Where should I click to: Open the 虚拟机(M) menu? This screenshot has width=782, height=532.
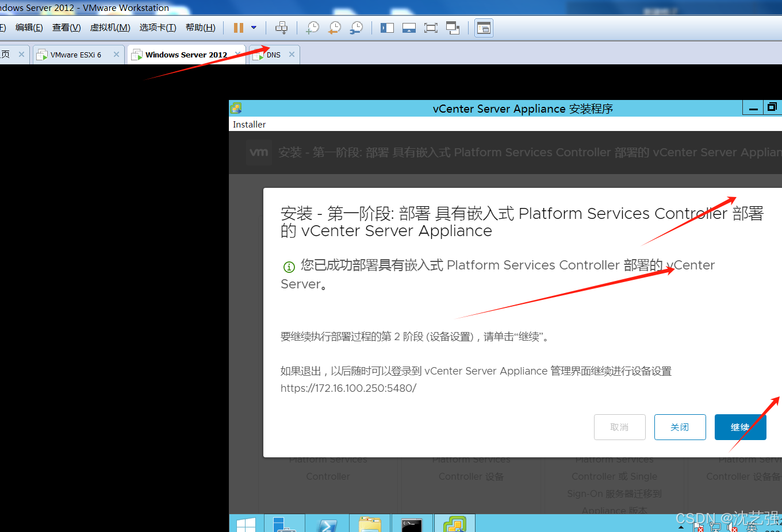(x=110, y=28)
